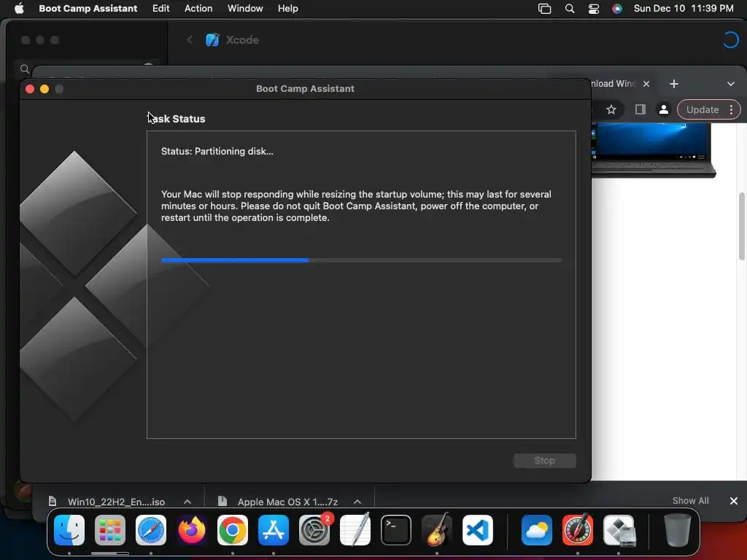Open Firefox from the Dock
Image resolution: width=747 pixels, height=560 pixels.
coord(192,530)
